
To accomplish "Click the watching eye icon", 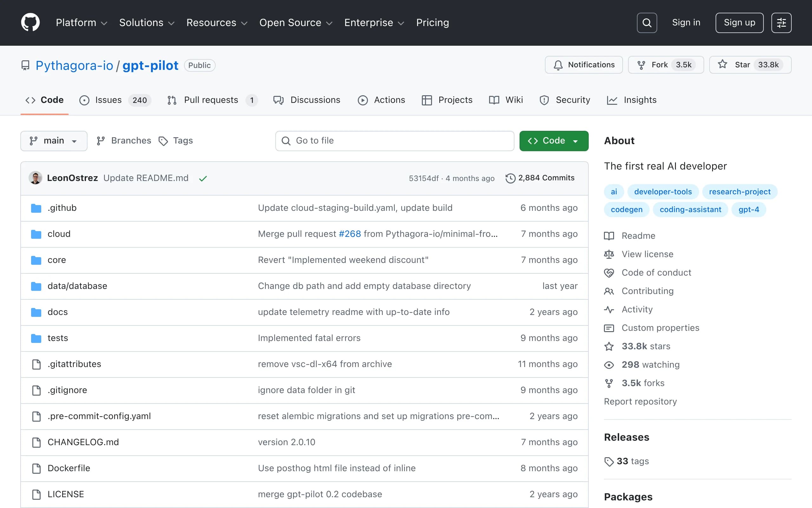I will click(609, 365).
